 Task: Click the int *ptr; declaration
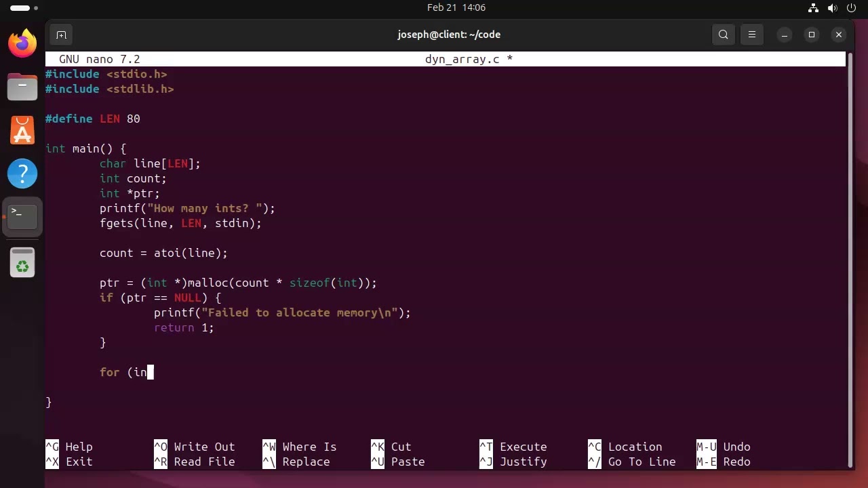tap(130, 193)
